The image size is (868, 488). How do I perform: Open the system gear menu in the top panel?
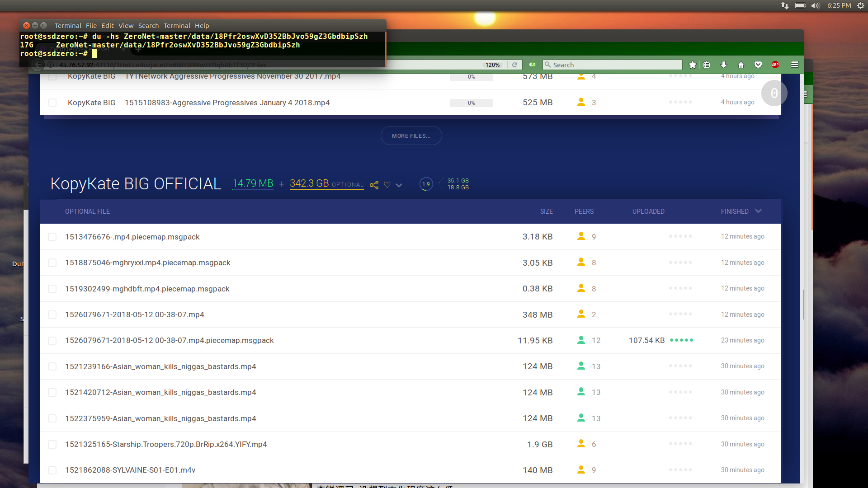(x=861, y=5)
